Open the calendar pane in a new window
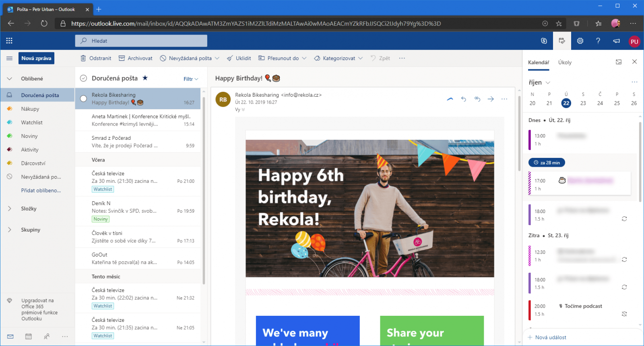Image resolution: width=644 pixels, height=346 pixels. pos(619,62)
